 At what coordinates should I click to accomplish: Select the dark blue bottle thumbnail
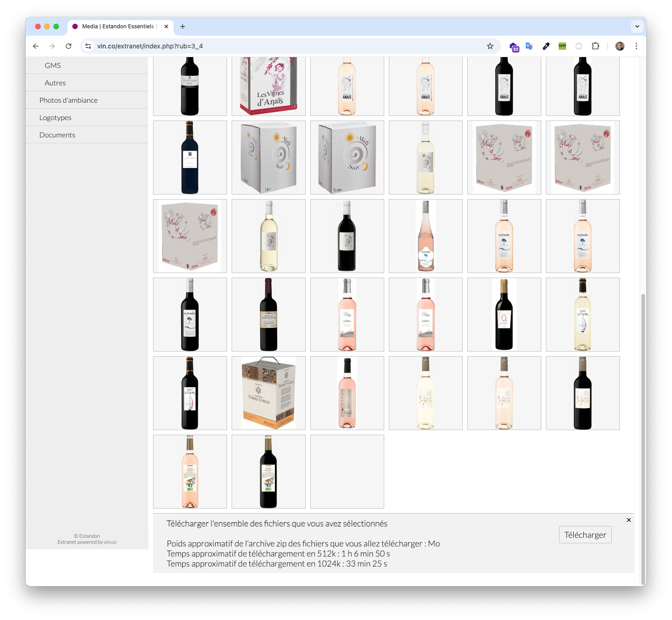point(190,158)
